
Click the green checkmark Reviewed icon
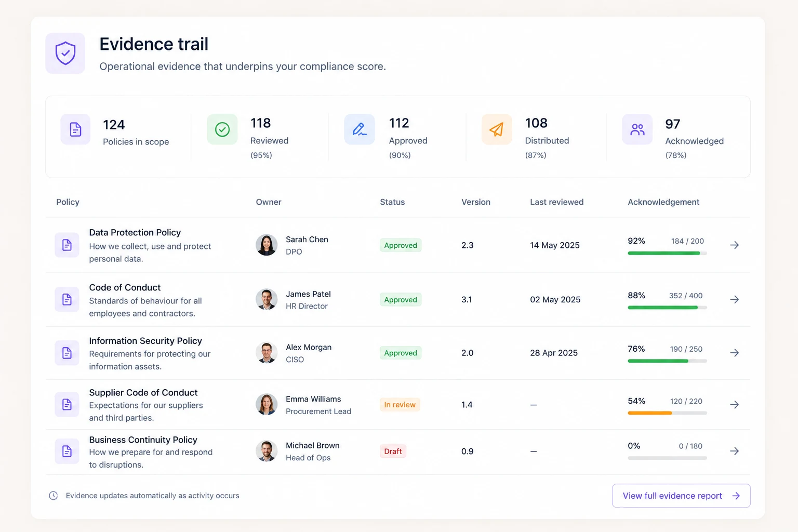(222, 129)
